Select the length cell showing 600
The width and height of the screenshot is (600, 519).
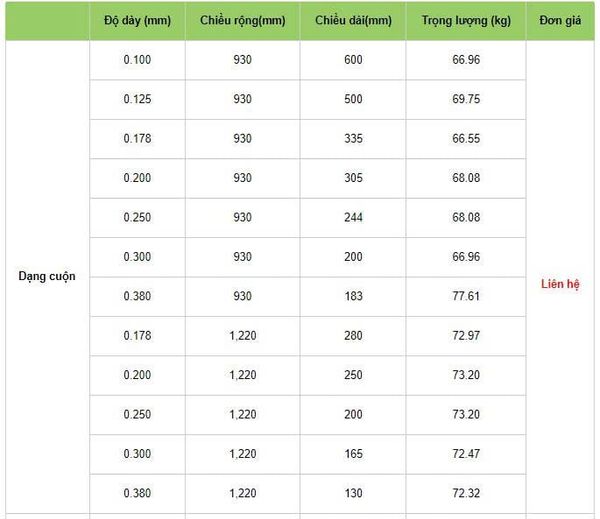352,60
